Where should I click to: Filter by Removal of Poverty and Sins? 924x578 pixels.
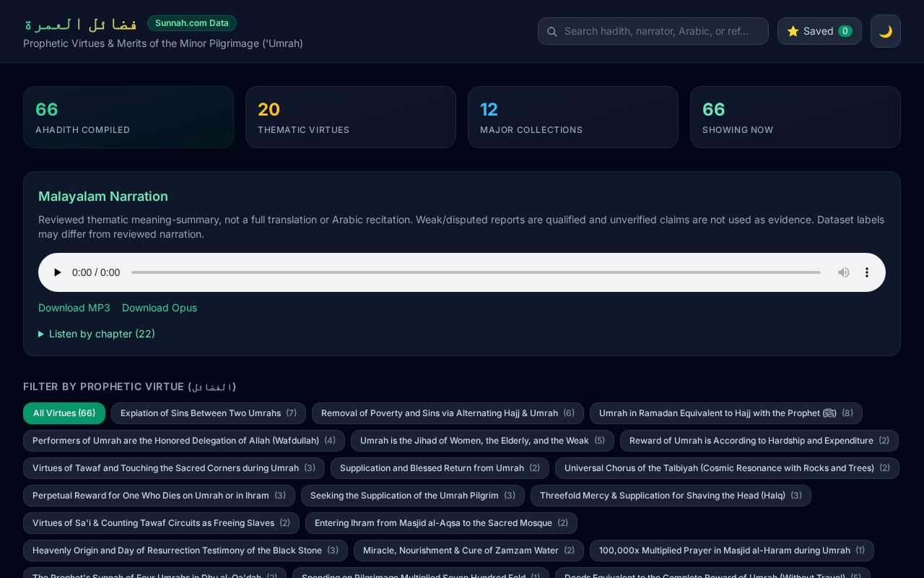coord(448,413)
